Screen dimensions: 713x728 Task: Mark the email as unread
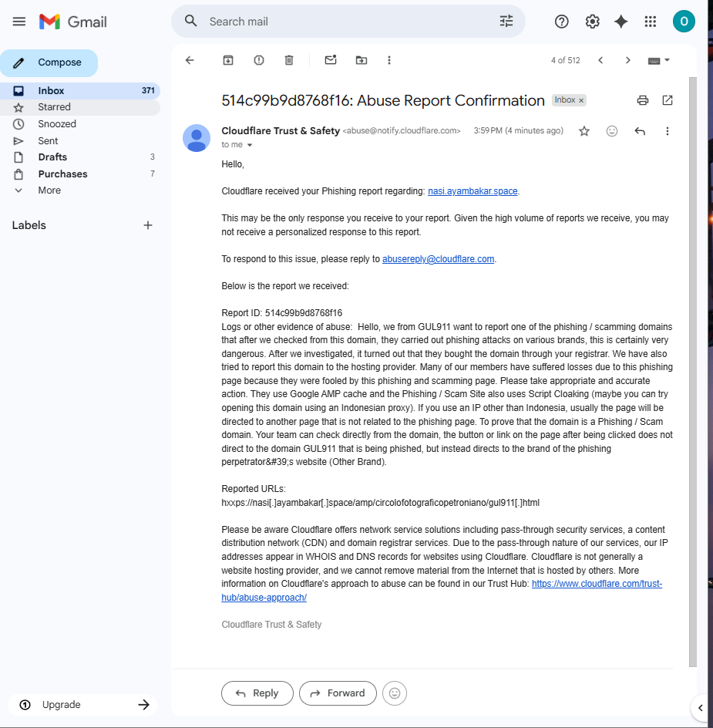[331, 60]
